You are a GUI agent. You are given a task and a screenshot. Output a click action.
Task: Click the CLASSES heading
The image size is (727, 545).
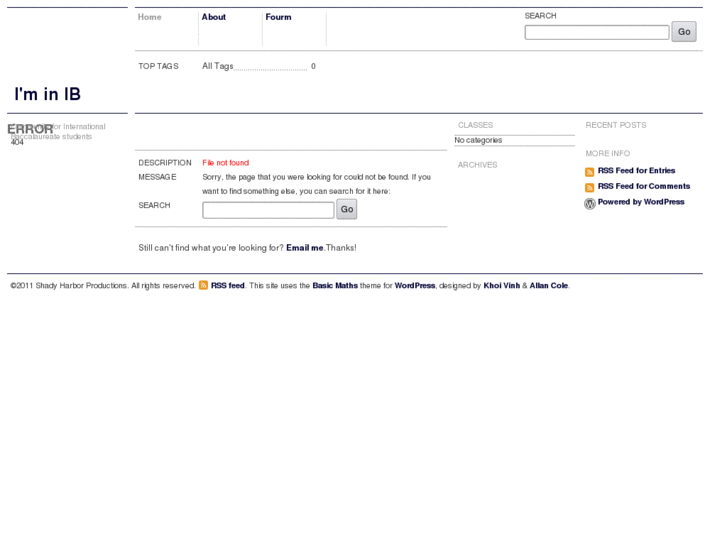(475, 125)
